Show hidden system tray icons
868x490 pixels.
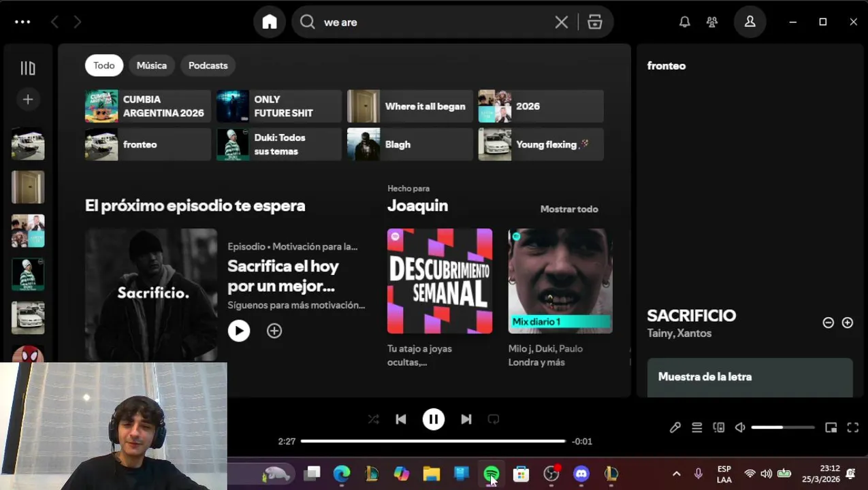tap(676, 474)
